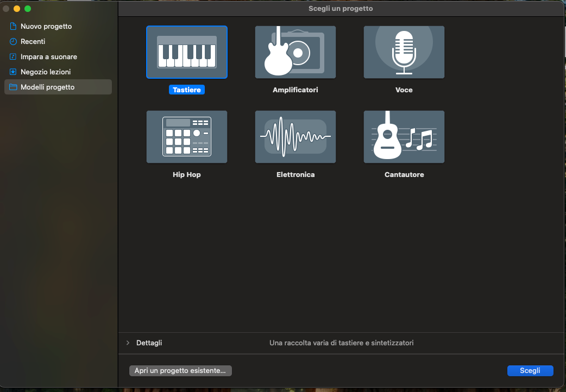
Task: Open Recenti in the sidebar
Action: [58, 41]
